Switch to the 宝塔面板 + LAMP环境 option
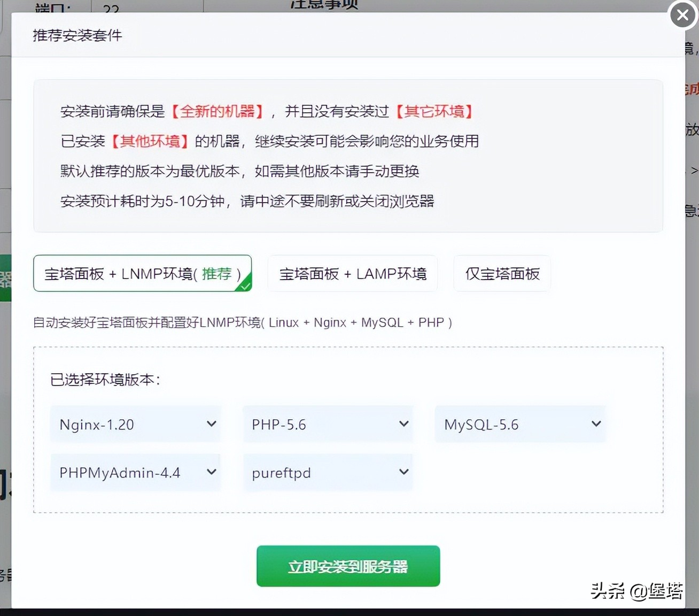The image size is (699, 616). pos(352,273)
